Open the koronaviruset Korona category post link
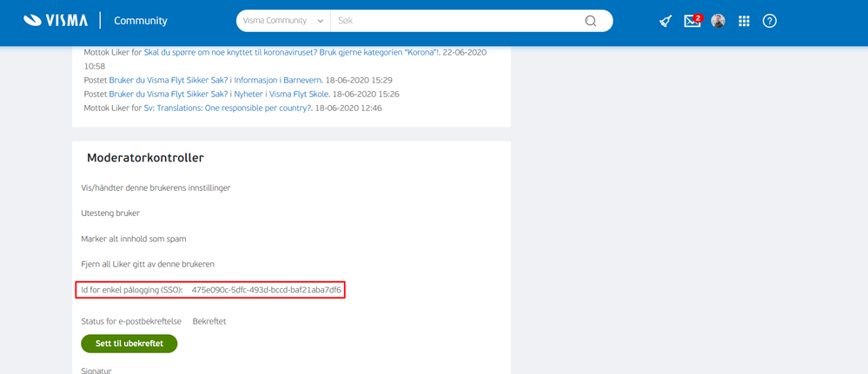This screenshot has width=868, height=374. point(294,52)
